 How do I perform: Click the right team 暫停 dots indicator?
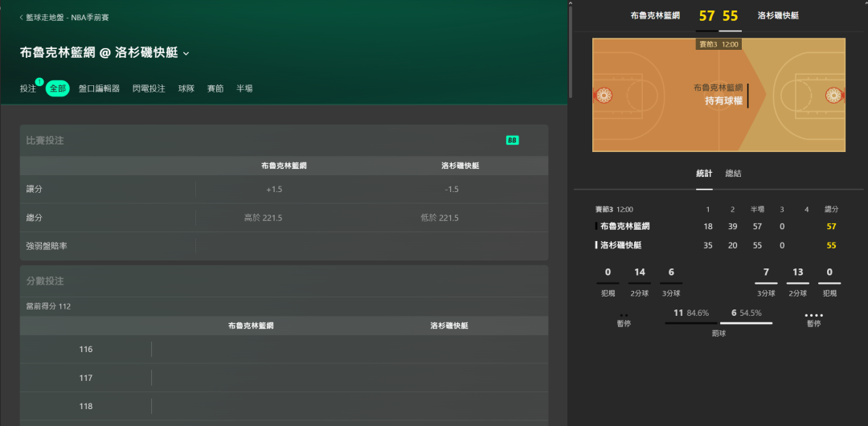[x=813, y=315]
